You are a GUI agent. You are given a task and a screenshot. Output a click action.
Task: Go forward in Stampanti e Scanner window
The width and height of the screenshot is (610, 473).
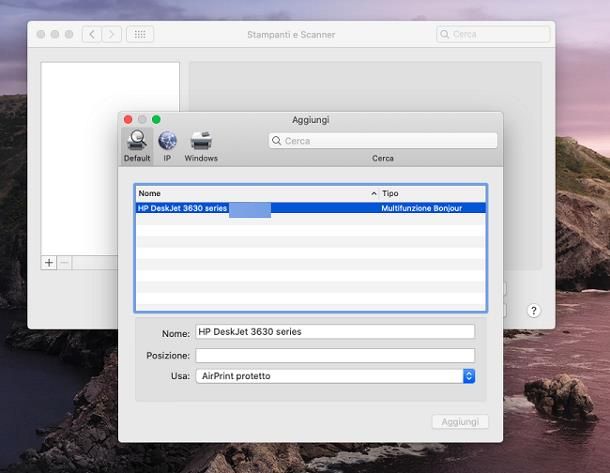click(112, 34)
